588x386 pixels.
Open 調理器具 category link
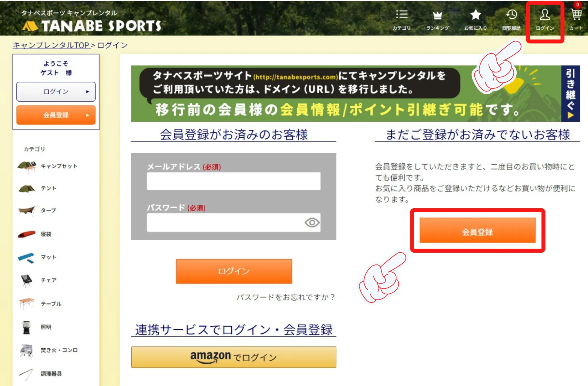click(x=51, y=374)
